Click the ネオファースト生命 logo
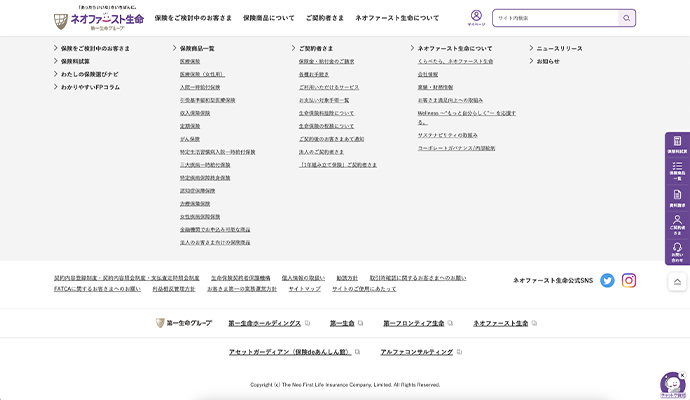The width and height of the screenshot is (690, 400). click(98, 18)
